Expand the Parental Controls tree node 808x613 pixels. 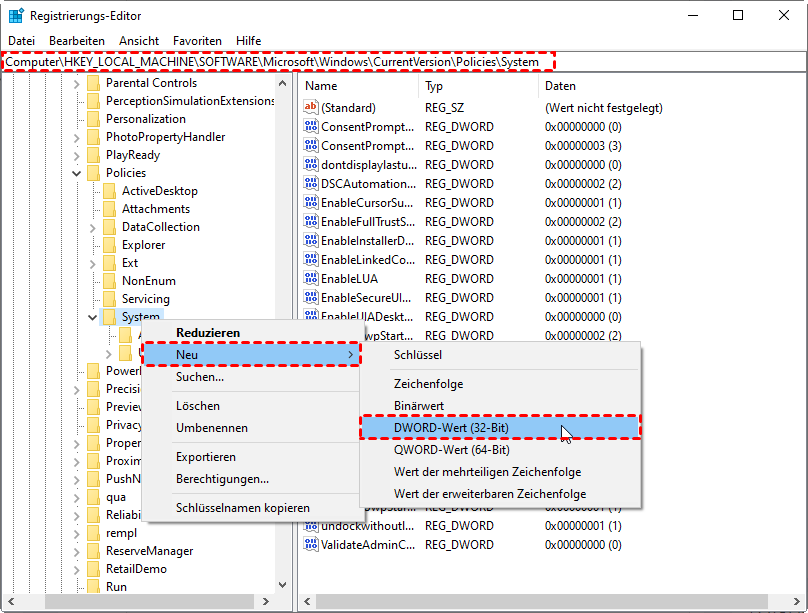tap(76, 83)
